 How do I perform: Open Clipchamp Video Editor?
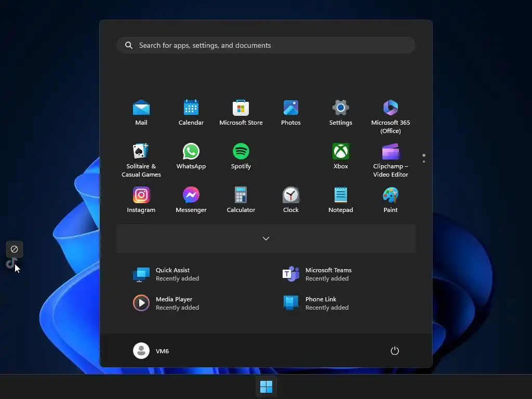click(391, 160)
